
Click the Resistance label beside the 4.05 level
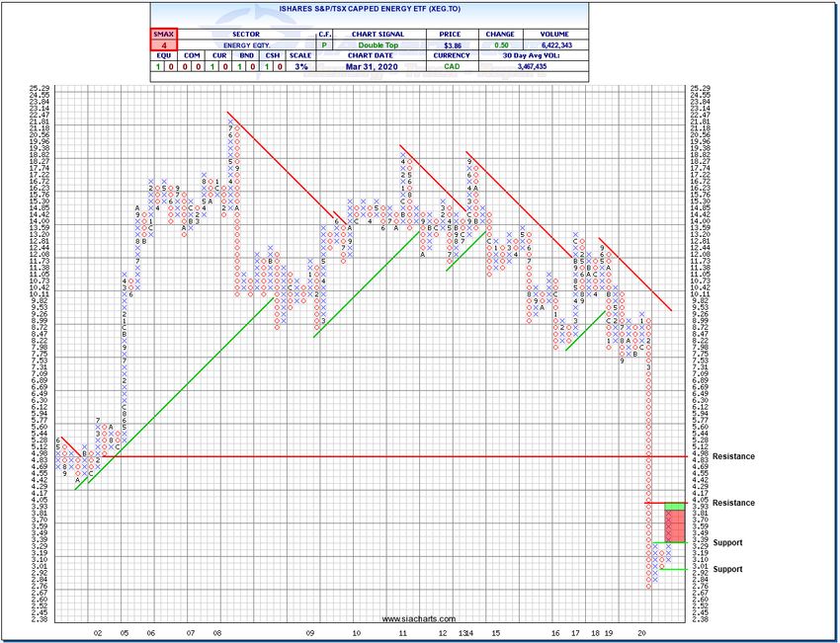[733, 503]
